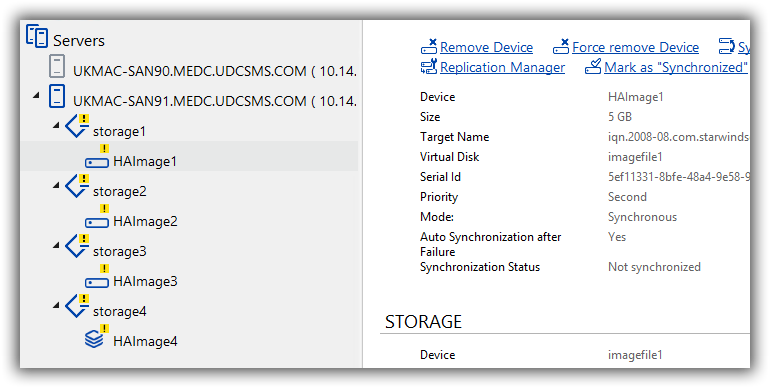
Task: Open the Replication Manager link
Action: pyautogui.click(x=502, y=67)
